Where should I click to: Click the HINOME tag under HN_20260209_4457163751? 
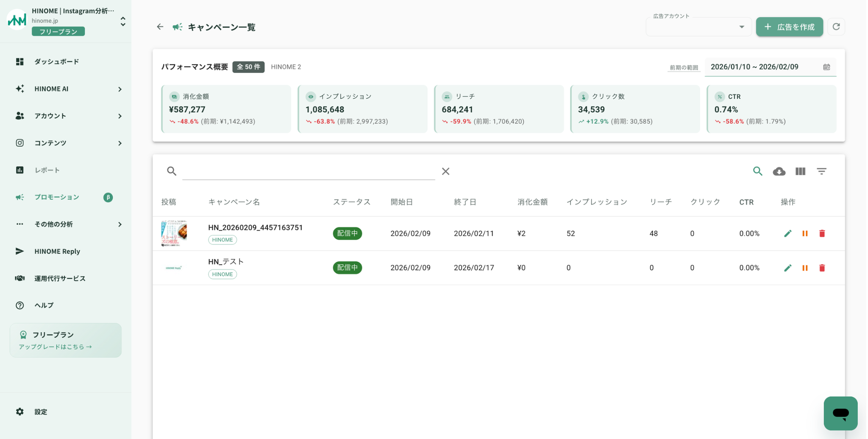(223, 240)
